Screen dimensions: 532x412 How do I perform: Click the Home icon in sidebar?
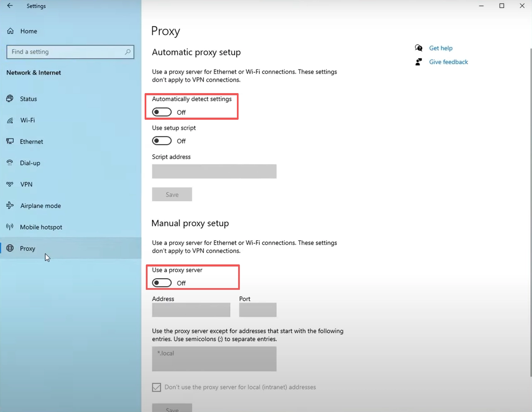pyautogui.click(x=10, y=31)
